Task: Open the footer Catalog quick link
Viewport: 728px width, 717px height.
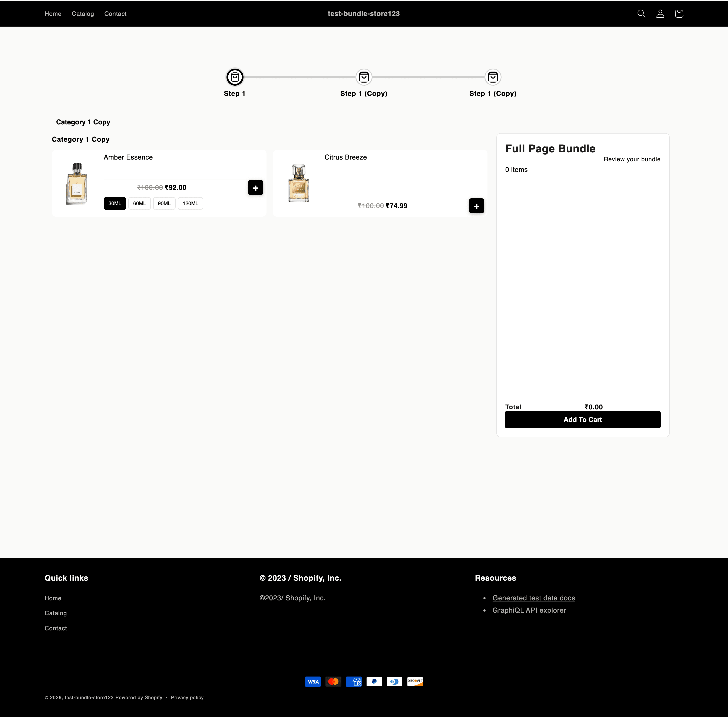Action: pos(56,613)
